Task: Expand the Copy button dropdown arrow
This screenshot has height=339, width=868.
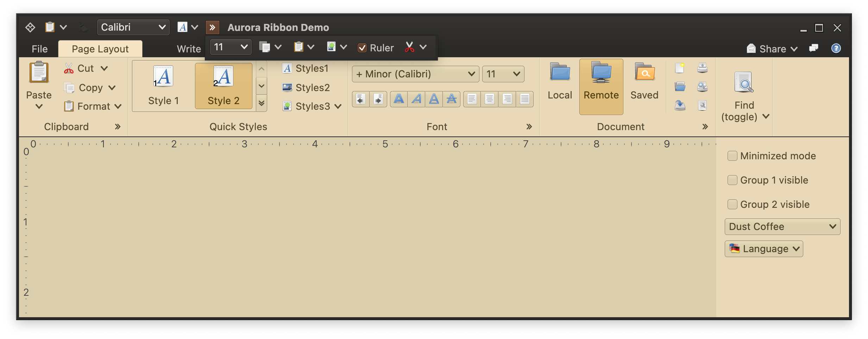Action: click(112, 88)
